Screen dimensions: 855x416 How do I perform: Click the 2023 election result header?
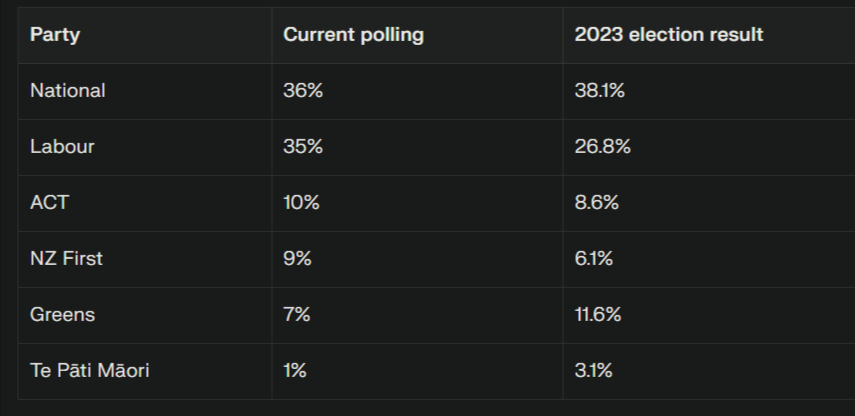668,35
